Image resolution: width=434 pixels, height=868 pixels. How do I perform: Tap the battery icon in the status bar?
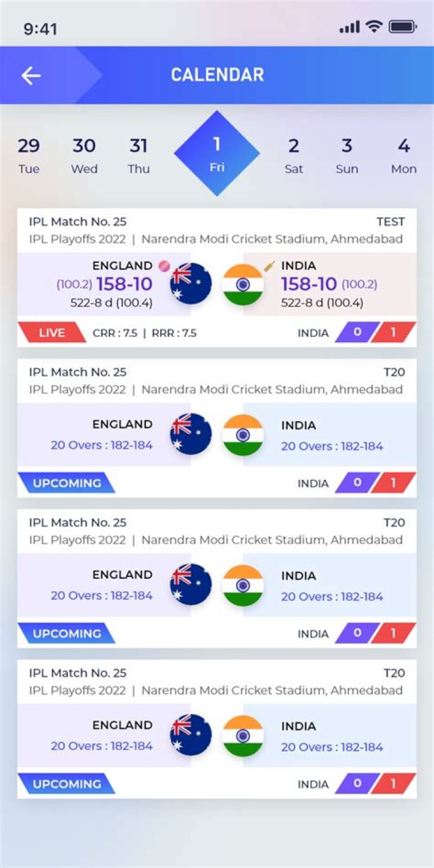click(x=402, y=27)
